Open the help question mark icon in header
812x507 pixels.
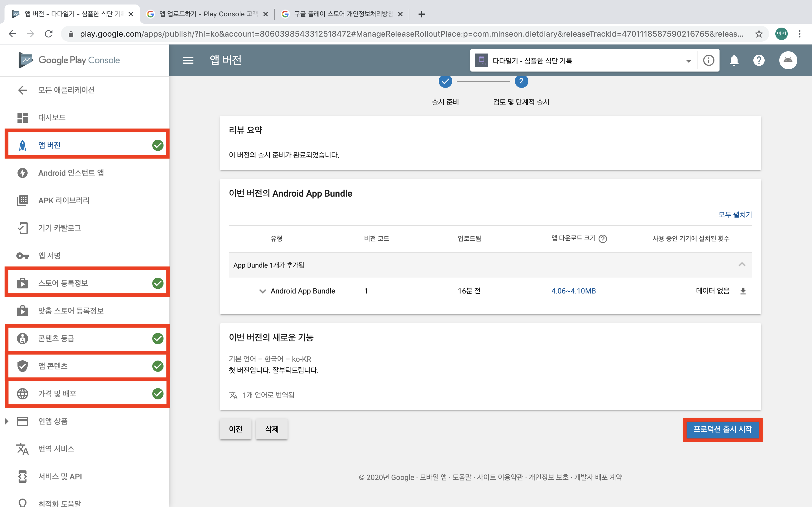[x=759, y=60]
